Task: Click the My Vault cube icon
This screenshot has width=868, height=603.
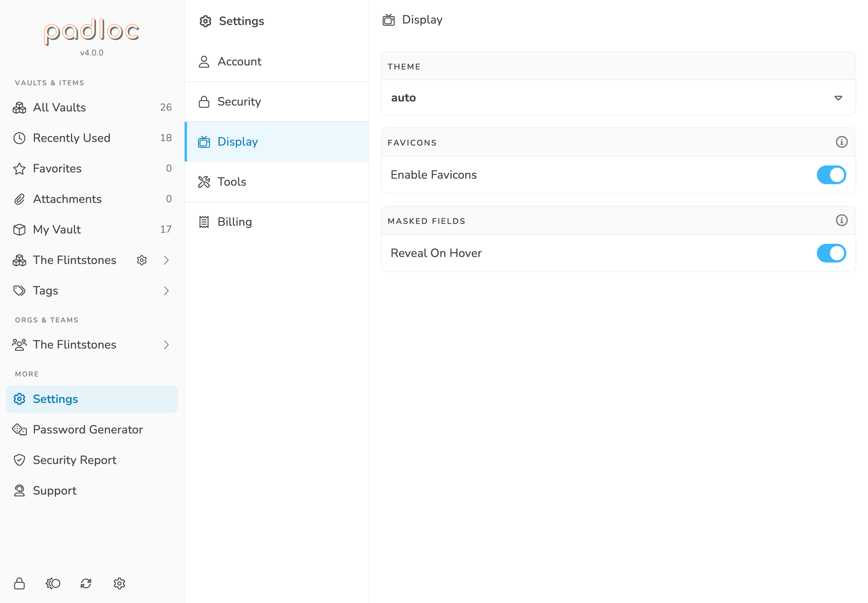Action: [x=19, y=230]
